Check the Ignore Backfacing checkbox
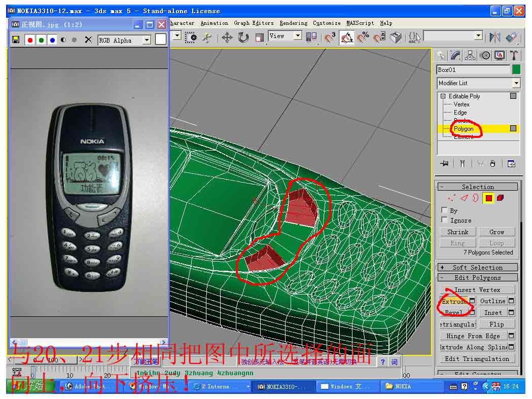Viewport: 532px width, 399px height. pyautogui.click(x=445, y=220)
